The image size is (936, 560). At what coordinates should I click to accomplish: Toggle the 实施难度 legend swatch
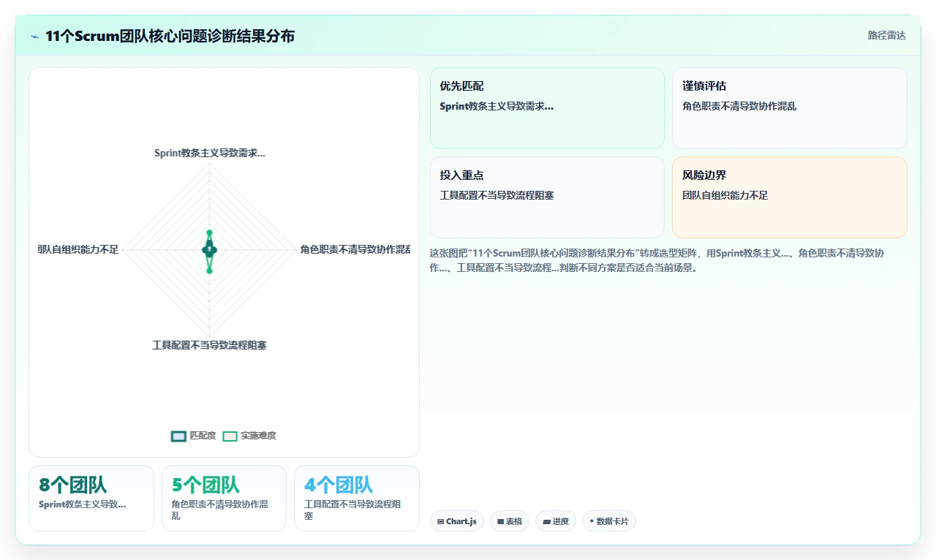(230, 436)
